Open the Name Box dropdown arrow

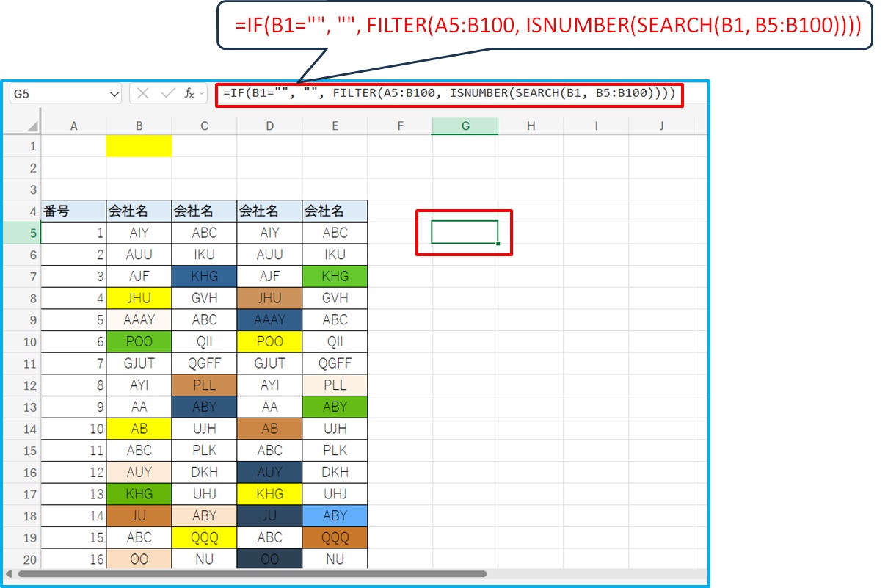114,94
